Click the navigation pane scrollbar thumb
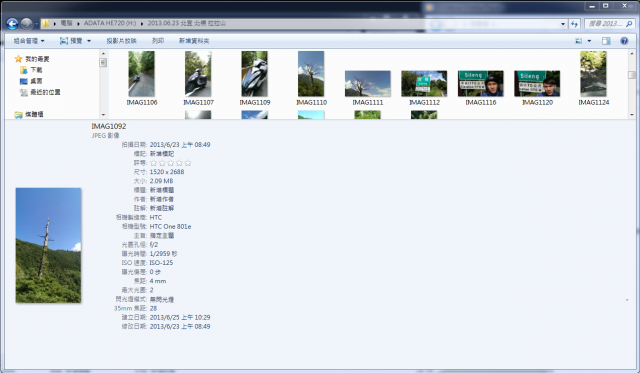This screenshot has width=640, height=373. click(x=103, y=62)
